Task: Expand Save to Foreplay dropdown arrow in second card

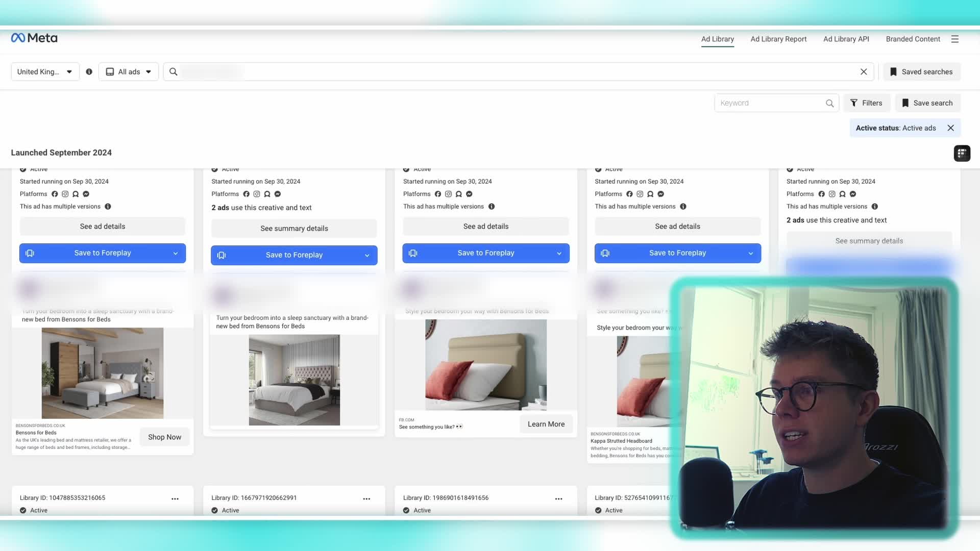Action: click(x=367, y=256)
